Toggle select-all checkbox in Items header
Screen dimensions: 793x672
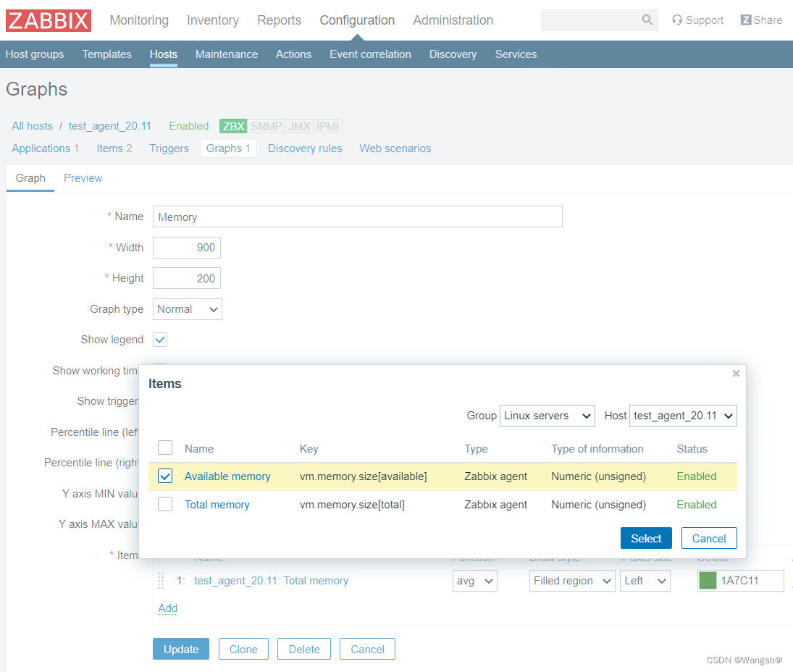pos(165,448)
